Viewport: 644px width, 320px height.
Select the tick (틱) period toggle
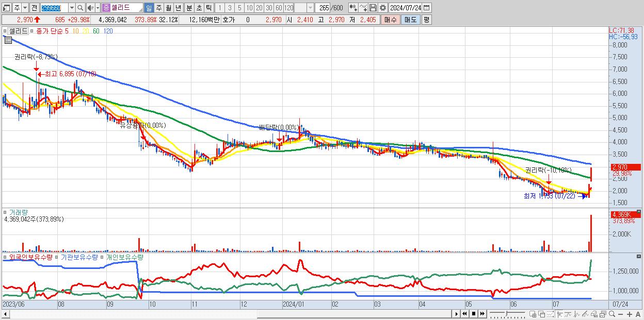[x=208, y=8]
